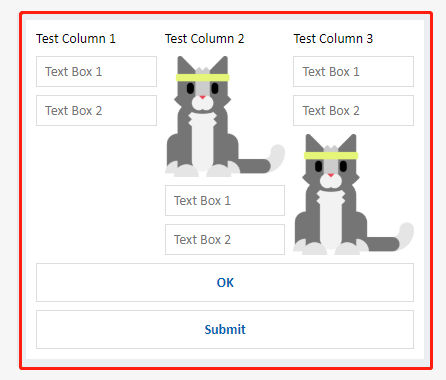This screenshot has height=380, width=446.
Task: Click the white chest of Column 2 cat
Action: coord(202,142)
